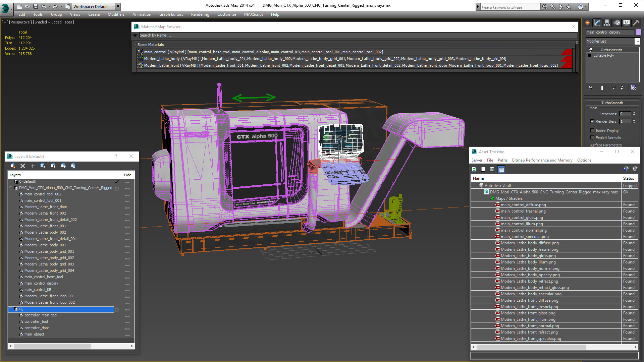This screenshot has width=644, height=362.
Task: Increase the Iterations spinner value
Action: [x=634, y=113]
